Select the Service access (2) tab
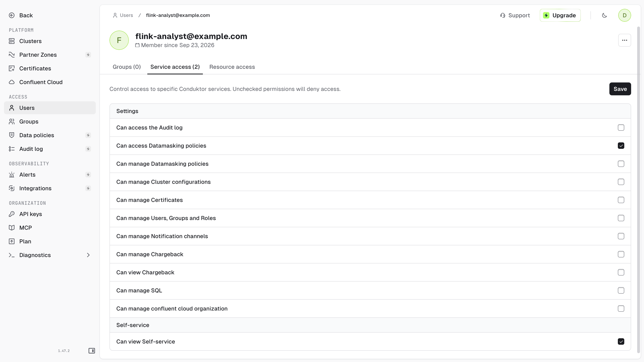The image size is (644, 362). tap(175, 67)
